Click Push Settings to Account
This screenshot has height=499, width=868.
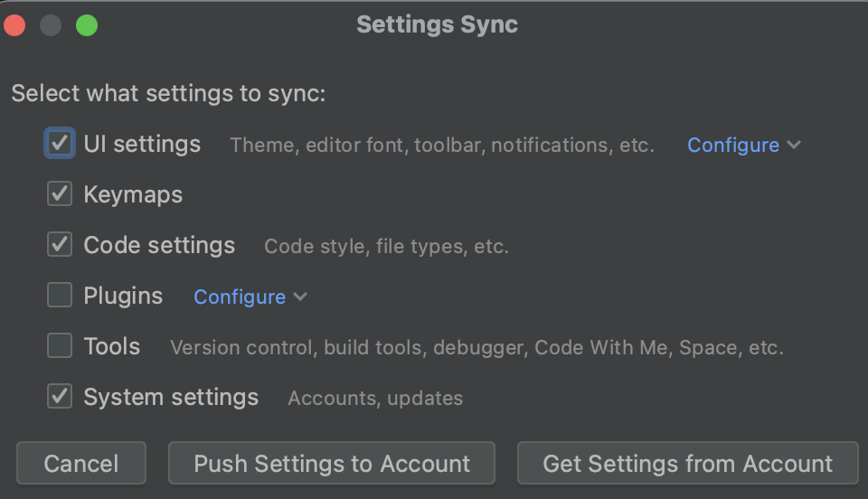pyautogui.click(x=332, y=464)
